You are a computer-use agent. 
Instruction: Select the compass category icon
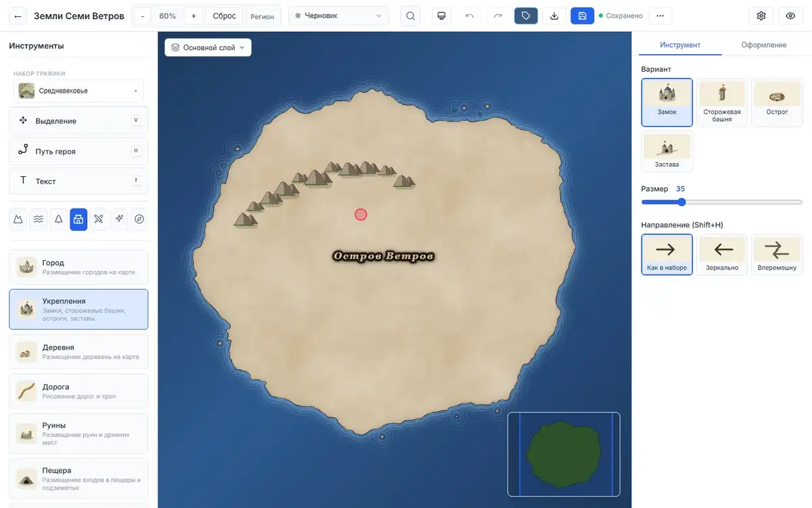coord(139,219)
